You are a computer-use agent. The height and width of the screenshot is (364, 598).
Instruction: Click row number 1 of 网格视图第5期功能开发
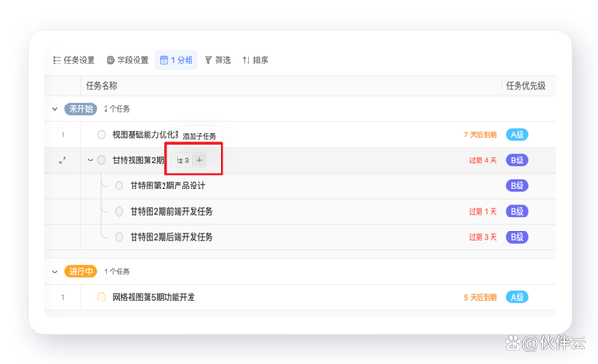63,297
